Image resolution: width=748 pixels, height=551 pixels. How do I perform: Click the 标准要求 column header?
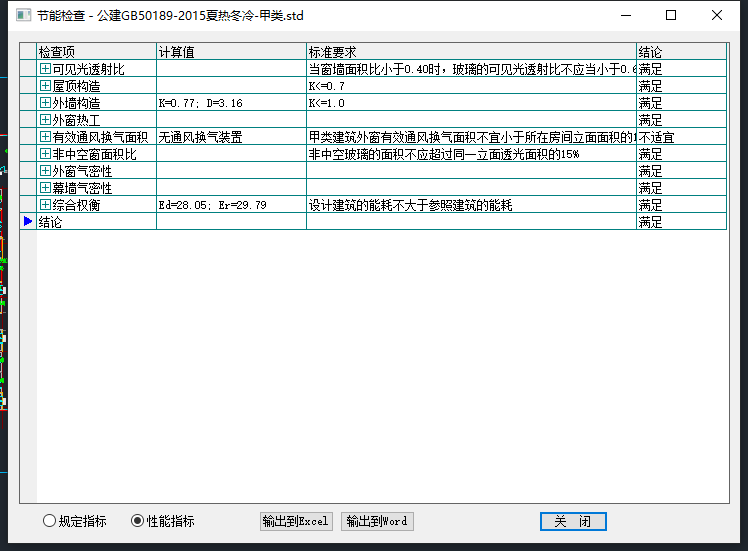(x=471, y=51)
